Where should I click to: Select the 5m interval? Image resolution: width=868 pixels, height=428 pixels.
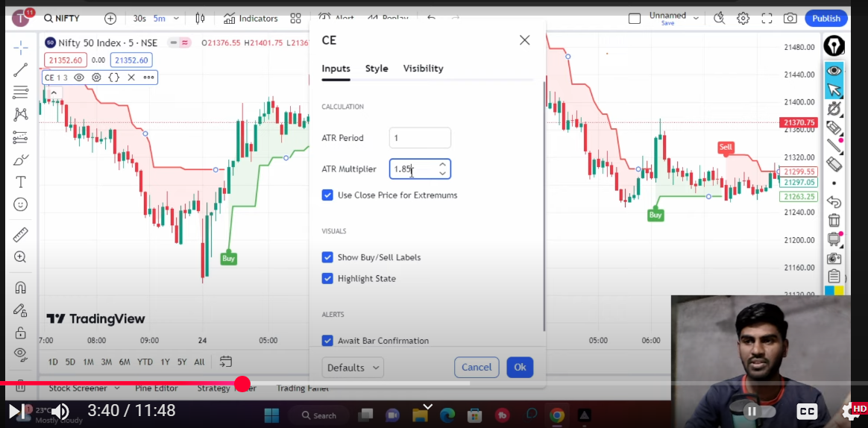point(160,19)
